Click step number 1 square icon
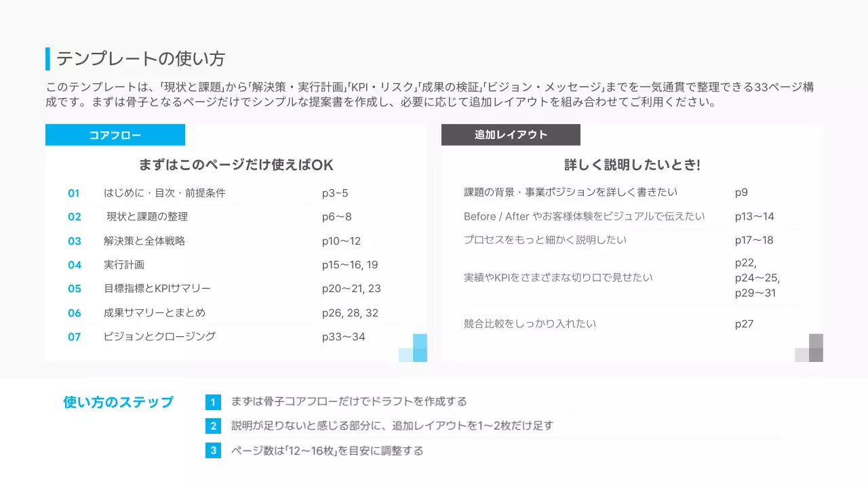This screenshot has height=488, width=868. (x=213, y=401)
